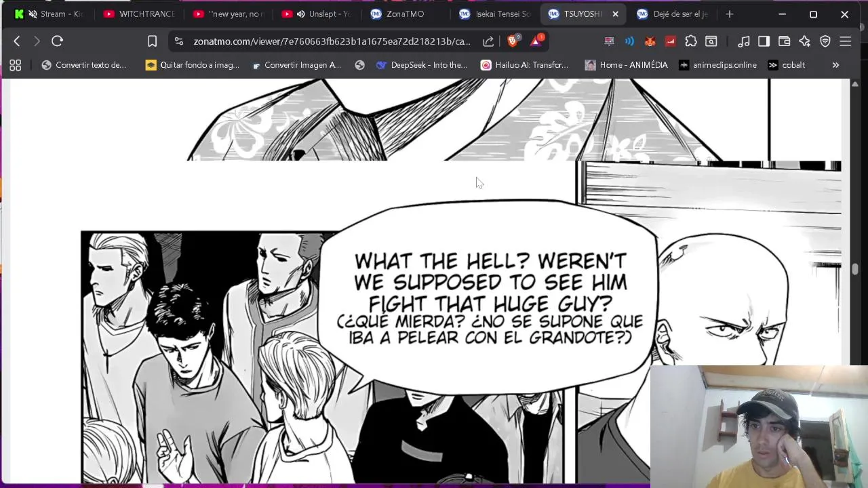Go back to the previous page
The height and width of the screenshot is (488, 868).
tap(17, 41)
